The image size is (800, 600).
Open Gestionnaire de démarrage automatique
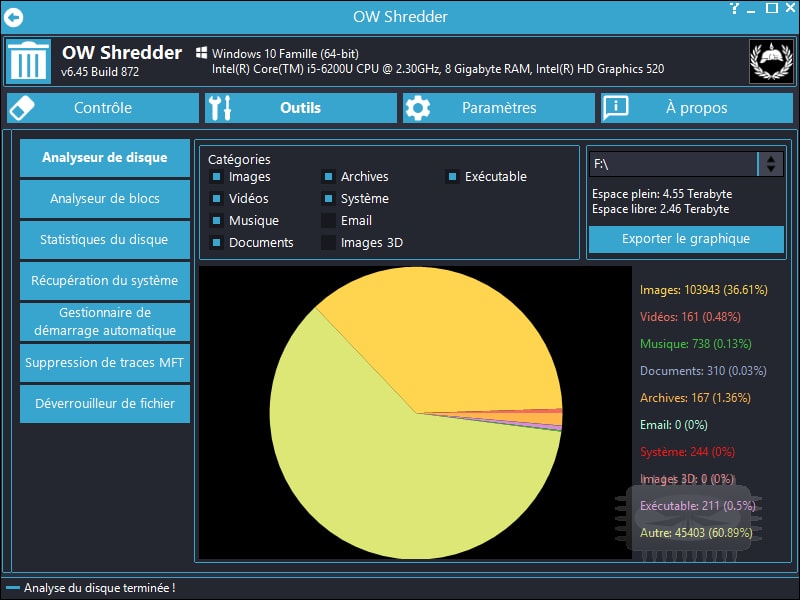tap(105, 321)
